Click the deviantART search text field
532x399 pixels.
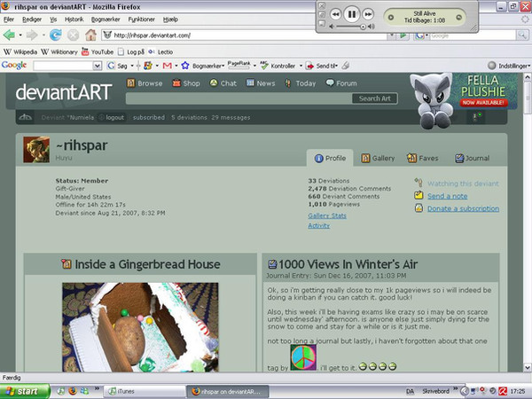[x=239, y=98]
